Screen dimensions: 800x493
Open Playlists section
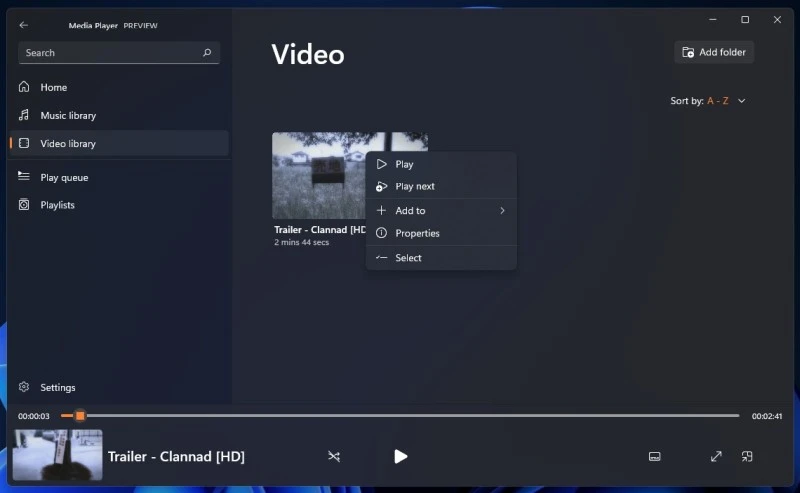pyautogui.click(x=119, y=205)
